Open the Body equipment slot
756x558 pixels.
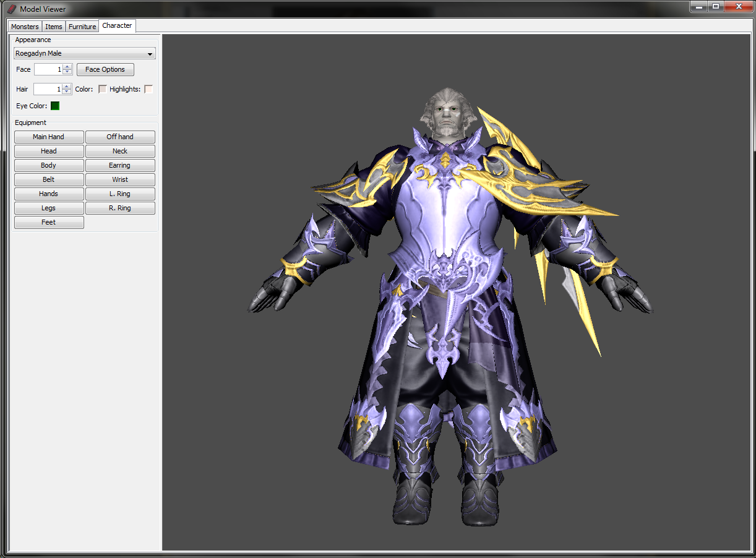point(49,165)
